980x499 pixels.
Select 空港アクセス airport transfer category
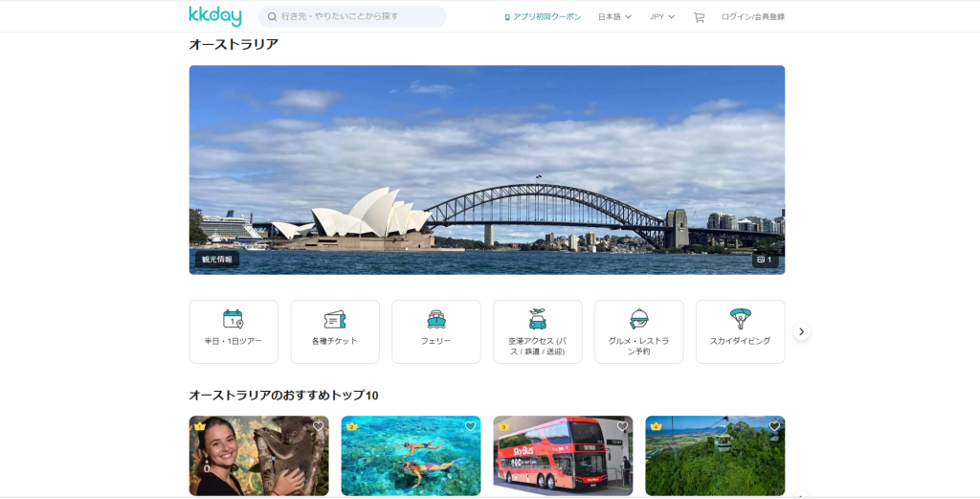coord(537,331)
